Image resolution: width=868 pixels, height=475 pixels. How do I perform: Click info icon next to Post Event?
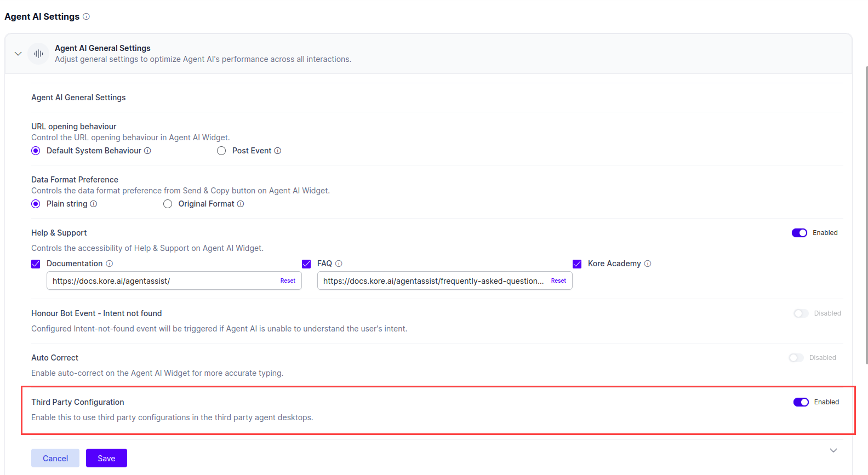(278, 151)
